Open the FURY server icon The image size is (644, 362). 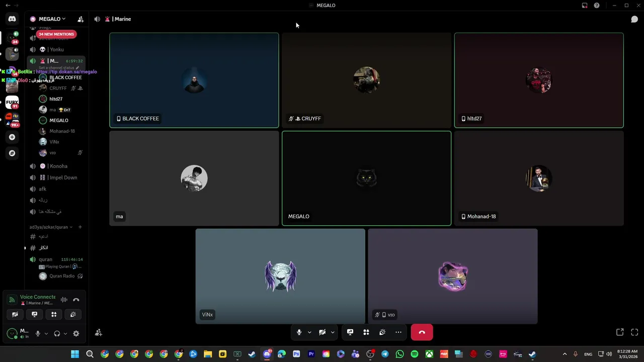point(12,102)
